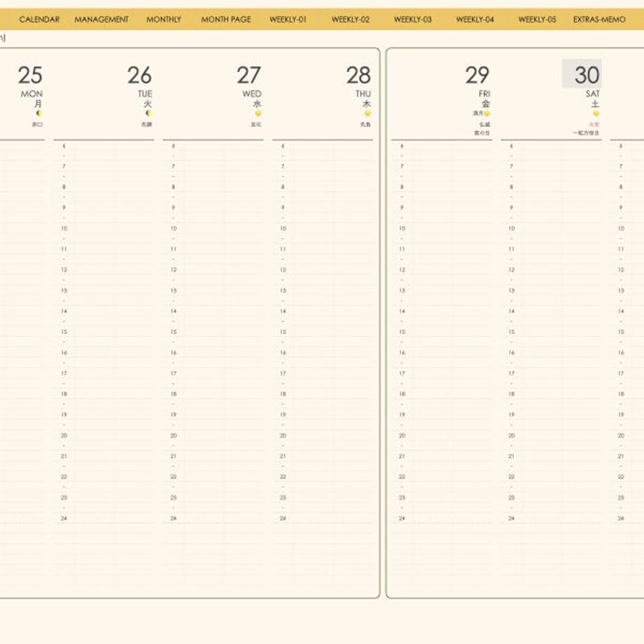Click hour 17 in the Saturday 30 column
Screen dimensions: 644x644
click(x=511, y=373)
